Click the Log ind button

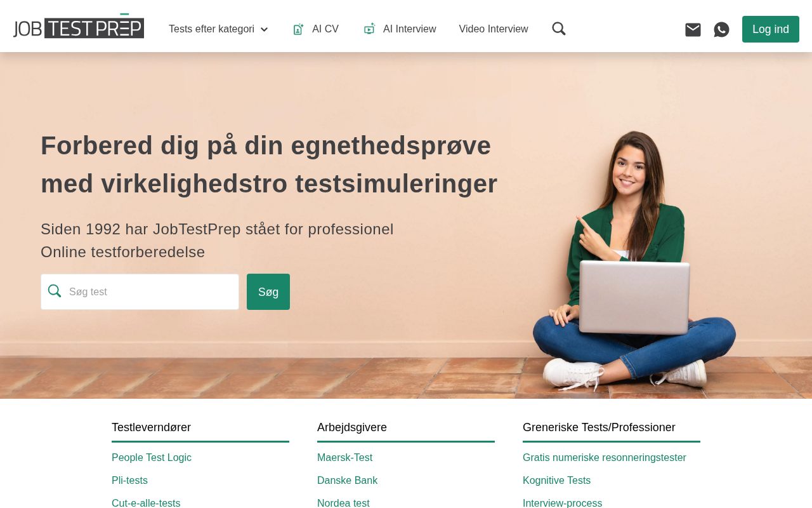[771, 29]
